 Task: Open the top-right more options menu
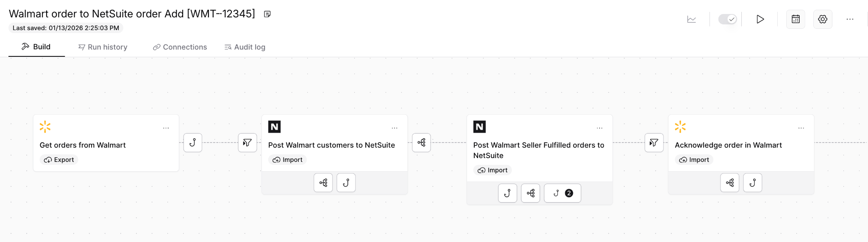(x=850, y=19)
